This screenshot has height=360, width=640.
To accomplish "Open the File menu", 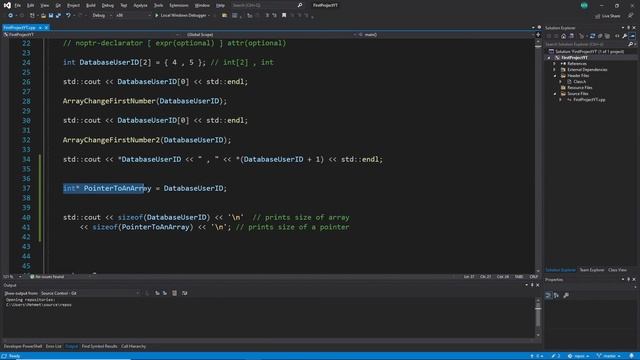I will coord(18,5).
